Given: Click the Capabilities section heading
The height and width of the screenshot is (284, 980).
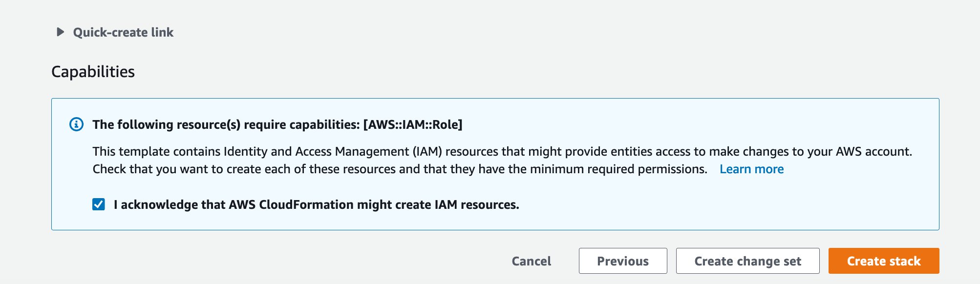Looking at the screenshot, I should coord(93,72).
